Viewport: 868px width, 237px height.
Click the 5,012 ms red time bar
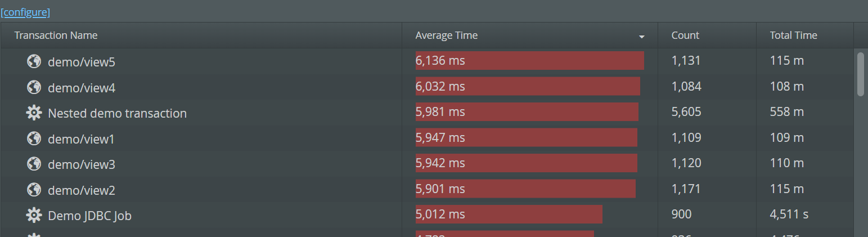coord(509,214)
